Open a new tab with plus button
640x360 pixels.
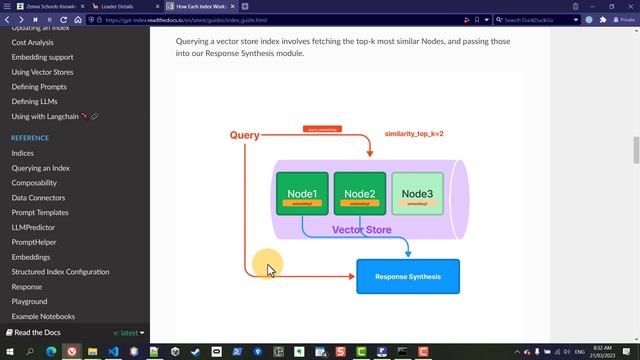[x=245, y=7]
